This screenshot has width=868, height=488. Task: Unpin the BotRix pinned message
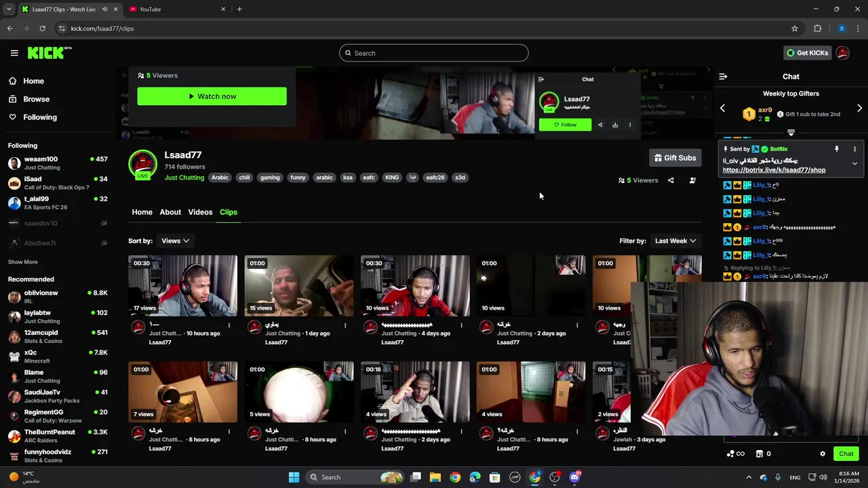(x=837, y=149)
